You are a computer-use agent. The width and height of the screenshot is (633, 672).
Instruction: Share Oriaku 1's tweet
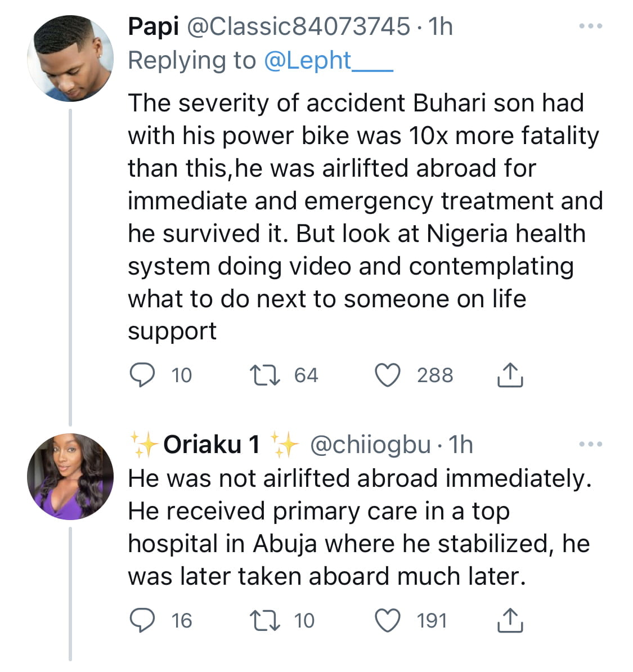(510, 621)
